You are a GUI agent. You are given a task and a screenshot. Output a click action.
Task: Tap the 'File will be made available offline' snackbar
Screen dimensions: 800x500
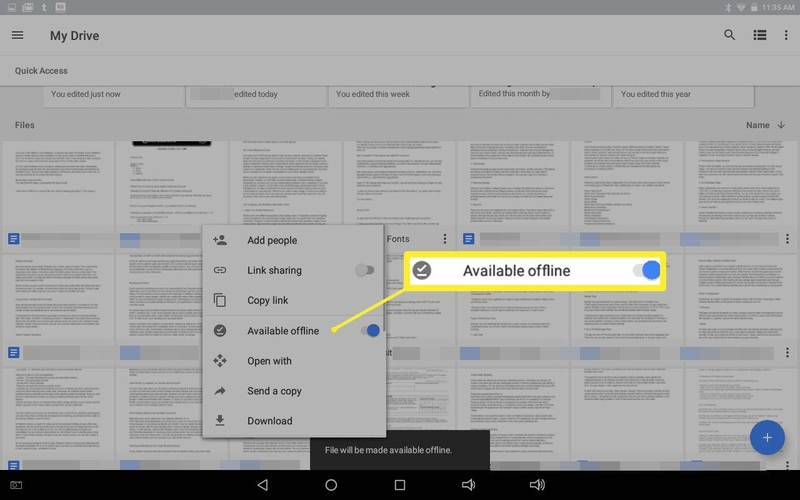[400, 450]
